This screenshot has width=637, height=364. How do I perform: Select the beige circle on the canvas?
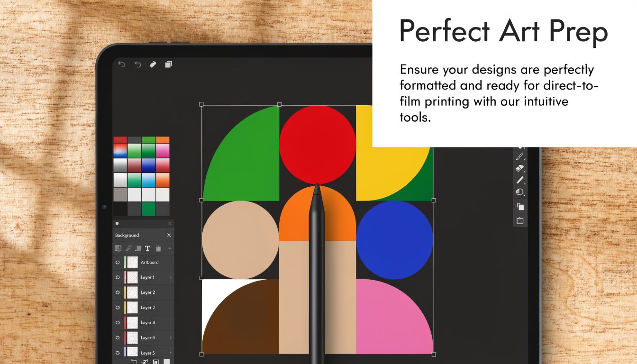[x=240, y=240]
